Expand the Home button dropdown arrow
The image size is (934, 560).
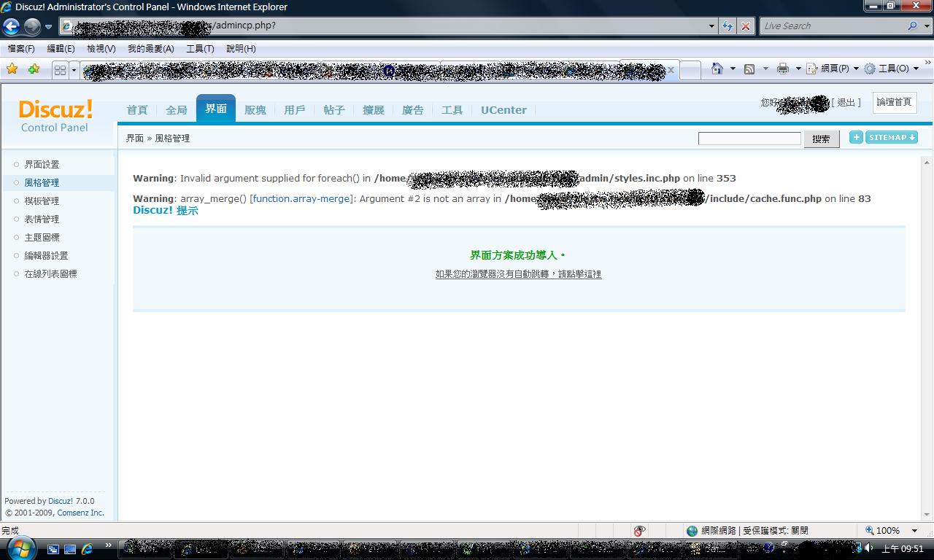point(733,69)
